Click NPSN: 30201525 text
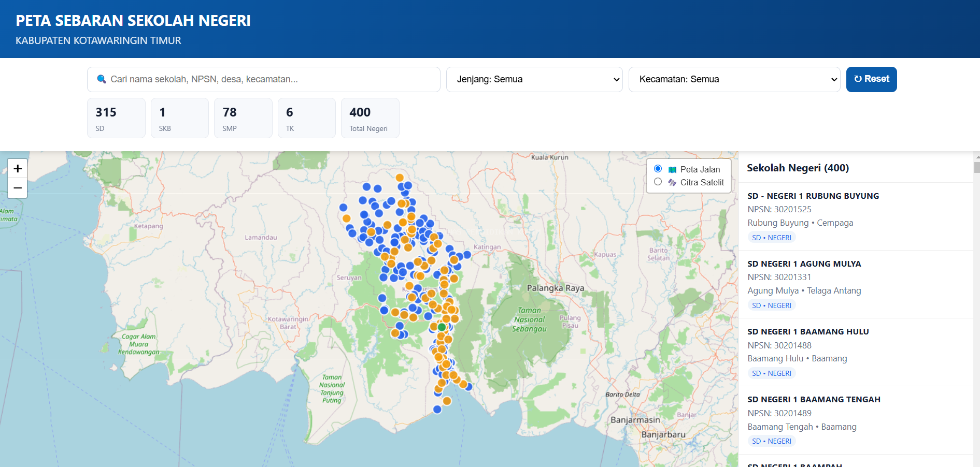The height and width of the screenshot is (467, 980). pyautogui.click(x=779, y=209)
